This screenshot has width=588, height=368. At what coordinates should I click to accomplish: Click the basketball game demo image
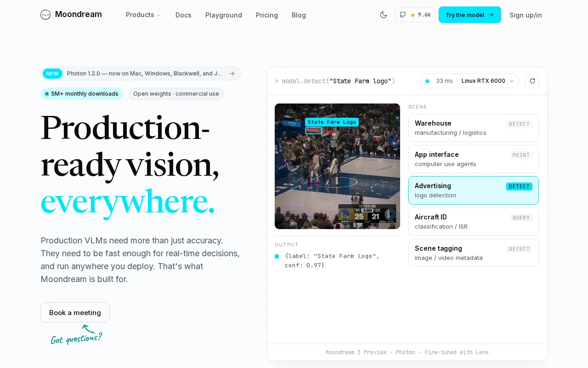point(337,166)
